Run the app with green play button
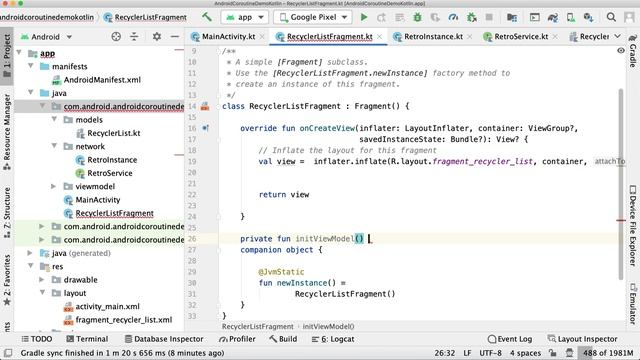Screen dimensions: 640x360 coord(364,17)
